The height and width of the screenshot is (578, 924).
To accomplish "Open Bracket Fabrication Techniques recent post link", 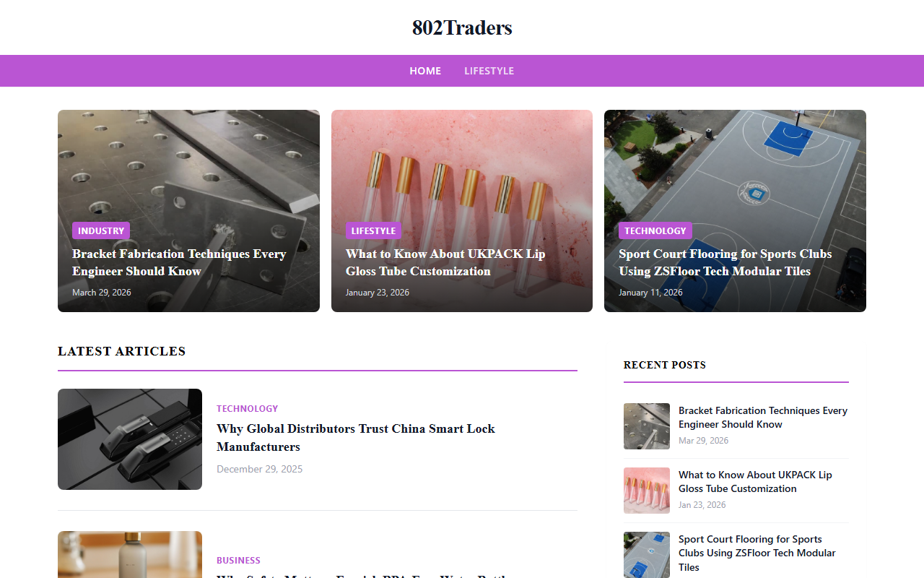I will (763, 418).
